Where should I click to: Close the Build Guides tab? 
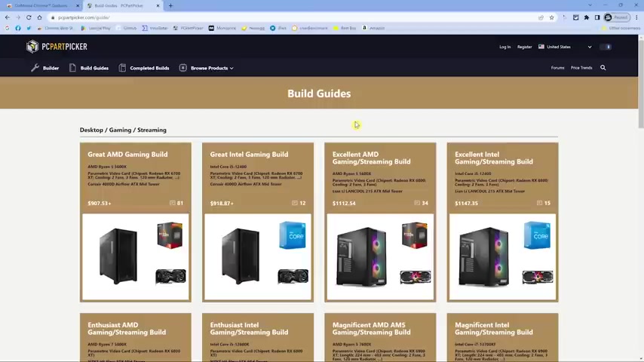(158, 6)
